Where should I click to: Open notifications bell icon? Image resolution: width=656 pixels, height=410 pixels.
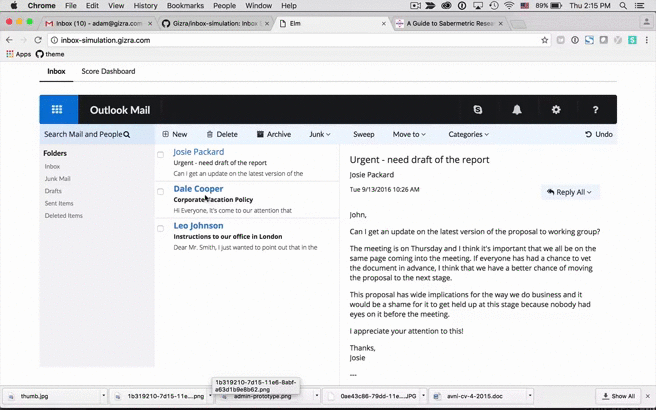pyautogui.click(x=517, y=110)
